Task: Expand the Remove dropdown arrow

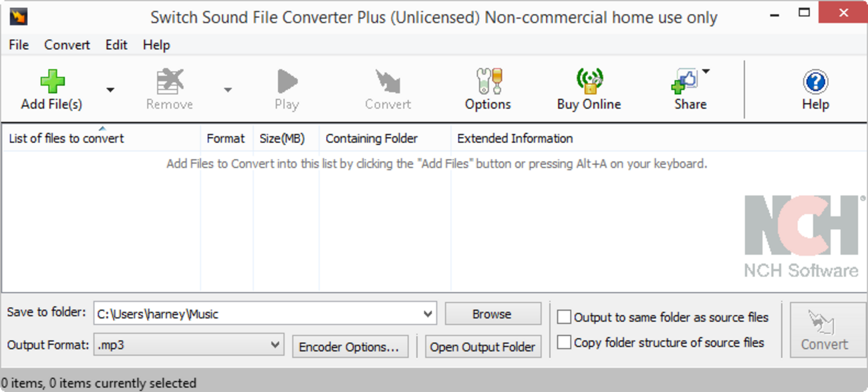Action: click(228, 90)
